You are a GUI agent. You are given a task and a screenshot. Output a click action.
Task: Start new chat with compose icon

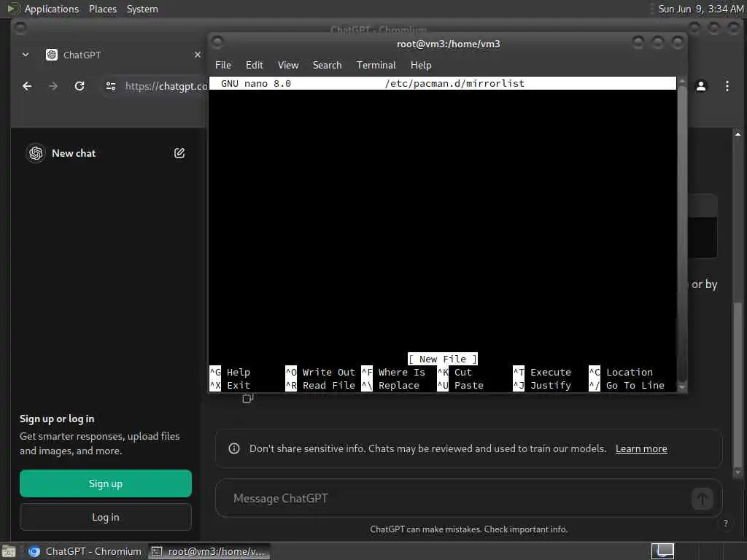(179, 153)
